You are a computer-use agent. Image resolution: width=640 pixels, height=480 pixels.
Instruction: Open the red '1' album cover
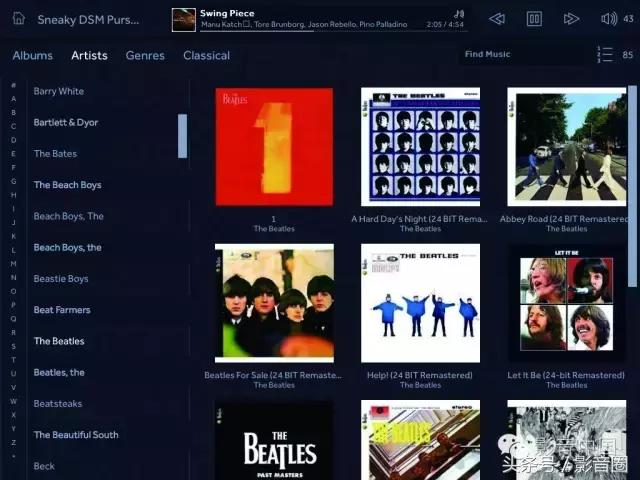[x=274, y=147]
